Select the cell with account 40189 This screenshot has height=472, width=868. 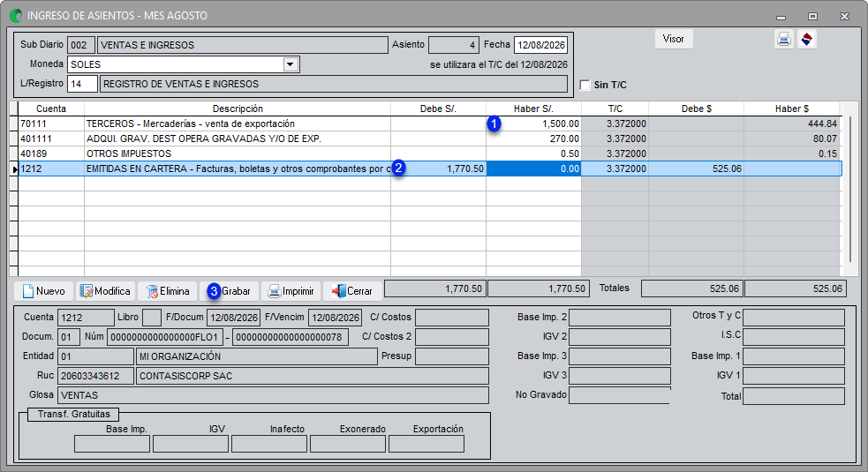point(51,154)
